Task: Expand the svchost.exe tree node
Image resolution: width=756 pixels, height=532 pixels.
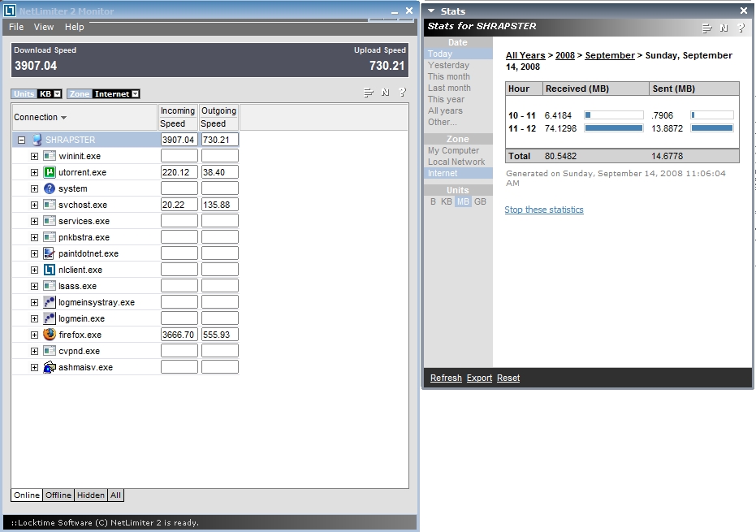Action: (x=34, y=205)
